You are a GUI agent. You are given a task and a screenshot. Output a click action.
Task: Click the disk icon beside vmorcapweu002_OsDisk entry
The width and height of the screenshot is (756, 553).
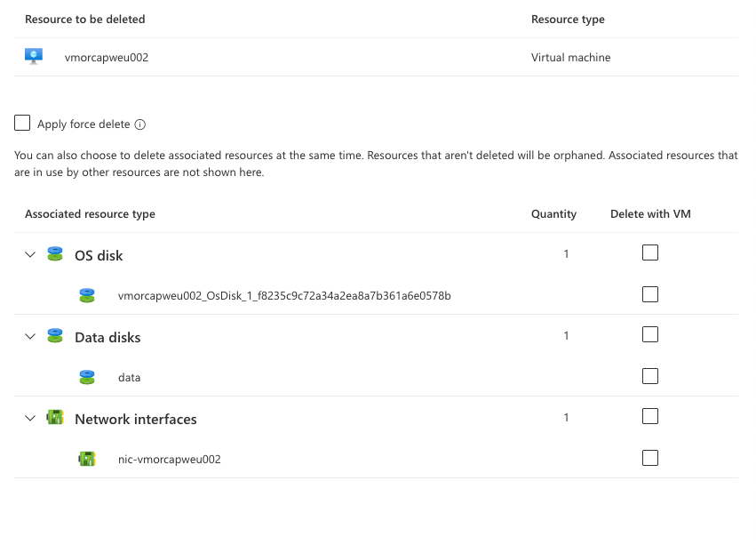click(87, 295)
